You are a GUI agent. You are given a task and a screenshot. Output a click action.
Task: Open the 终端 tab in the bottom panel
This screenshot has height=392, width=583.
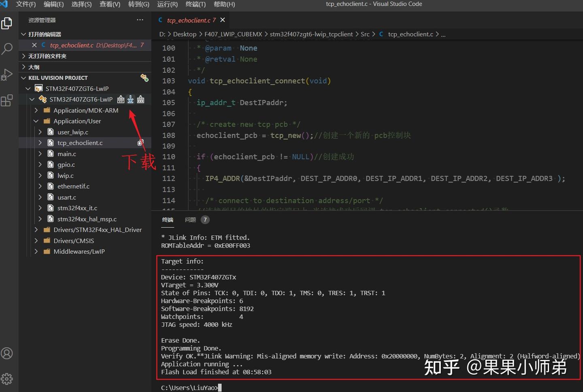(x=167, y=219)
